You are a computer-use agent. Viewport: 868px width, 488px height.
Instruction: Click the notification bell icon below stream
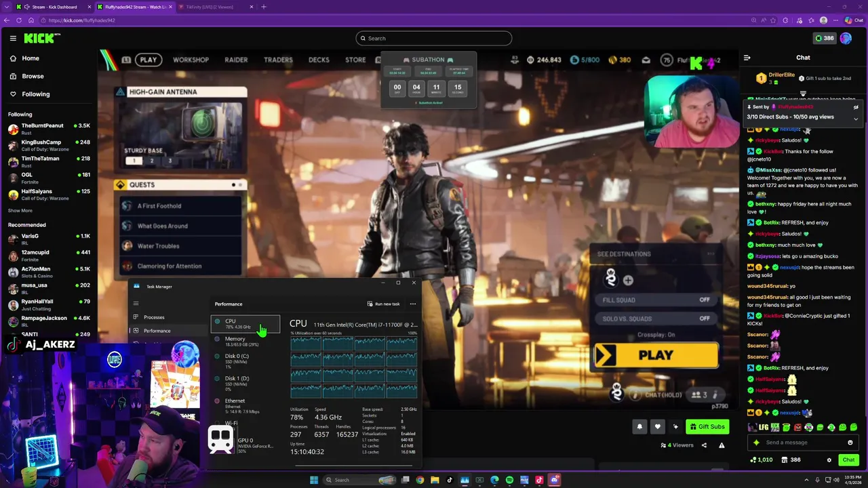(639, 426)
